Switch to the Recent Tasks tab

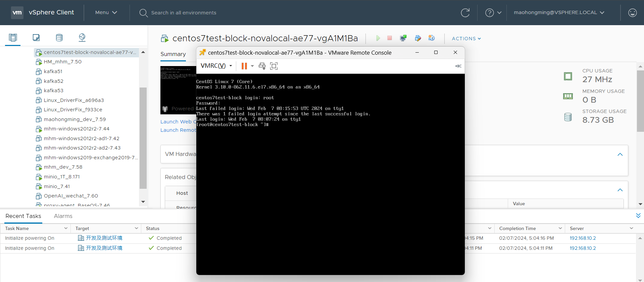tap(23, 216)
